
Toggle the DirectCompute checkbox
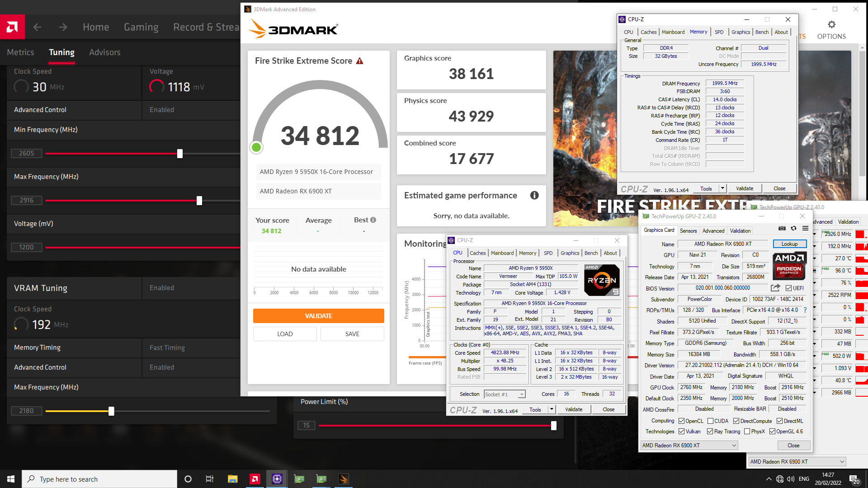pos(736,421)
